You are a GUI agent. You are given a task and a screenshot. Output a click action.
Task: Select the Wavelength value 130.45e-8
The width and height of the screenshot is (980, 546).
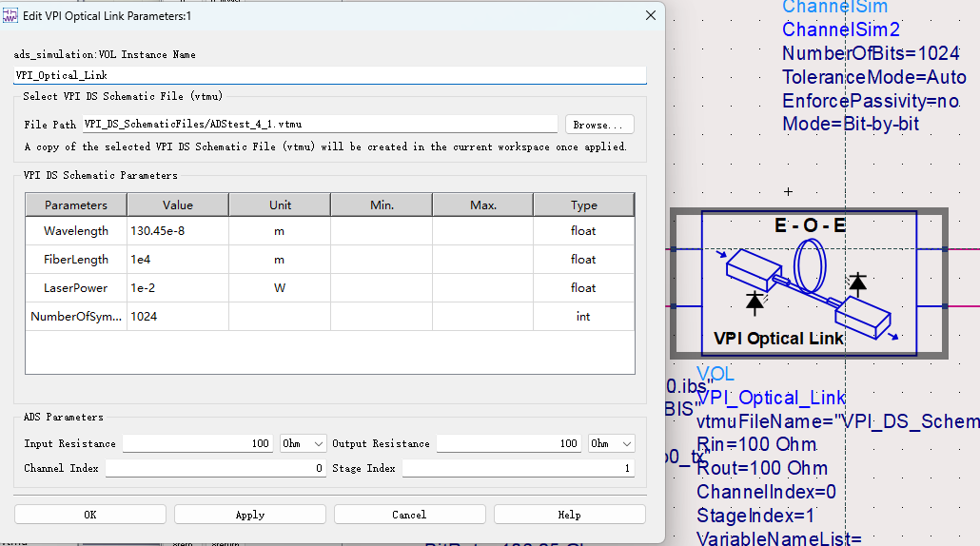click(178, 231)
